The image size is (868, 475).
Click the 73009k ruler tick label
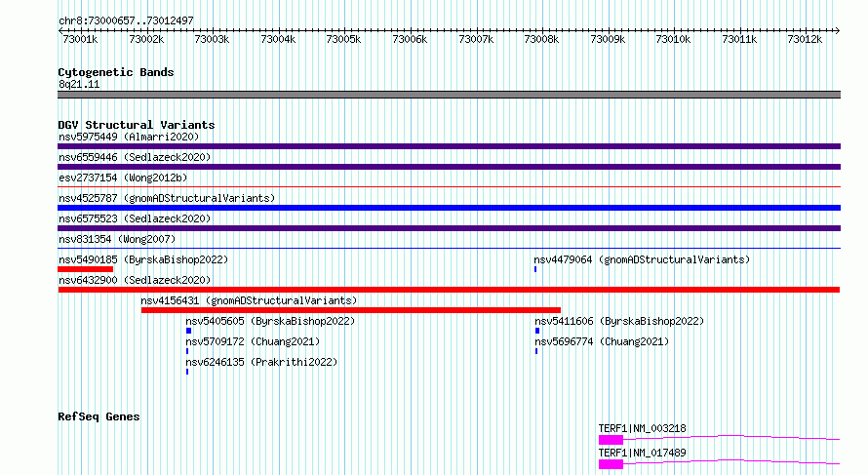point(608,40)
